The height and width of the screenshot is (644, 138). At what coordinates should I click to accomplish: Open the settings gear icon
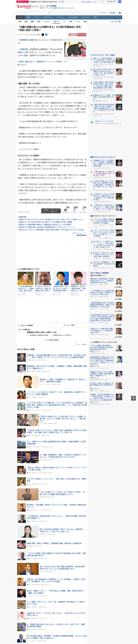point(120,13)
